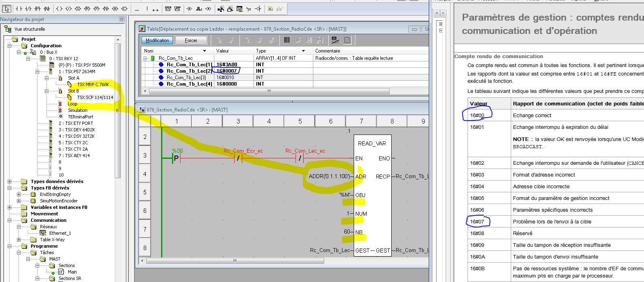The width and height of the screenshot is (644, 282).
Task: Select TSX SCP 114/1114 in tree
Action: 95,97
